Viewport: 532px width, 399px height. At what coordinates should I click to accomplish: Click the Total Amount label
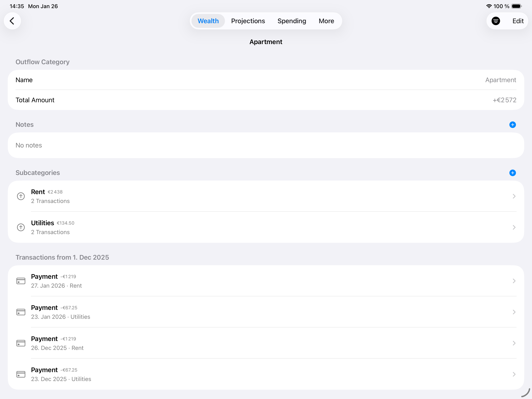[35, 100]
